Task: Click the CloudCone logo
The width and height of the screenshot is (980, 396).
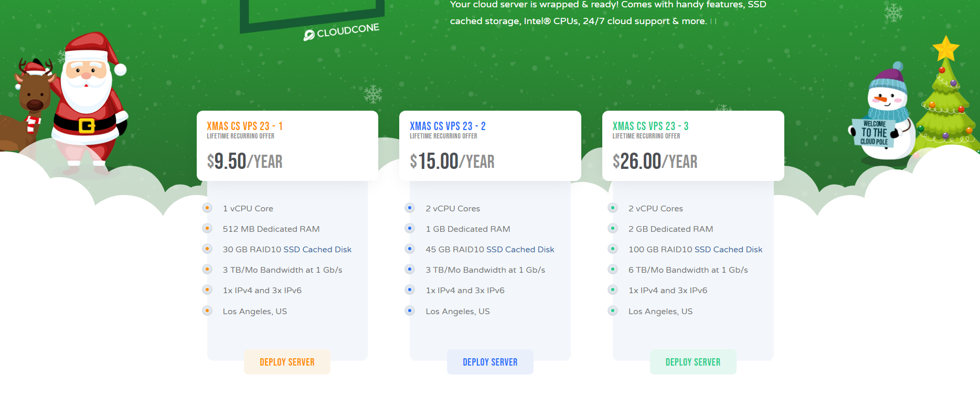Action: pos(341,31)
